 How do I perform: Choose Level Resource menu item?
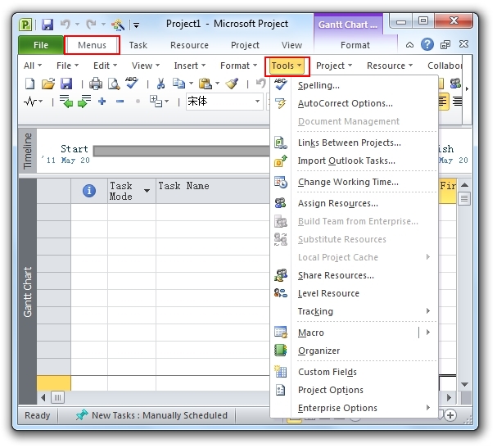tap(355, 293)
